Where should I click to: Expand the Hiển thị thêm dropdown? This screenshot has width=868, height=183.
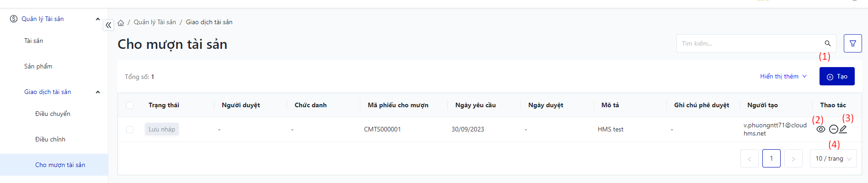pos(783,76)
